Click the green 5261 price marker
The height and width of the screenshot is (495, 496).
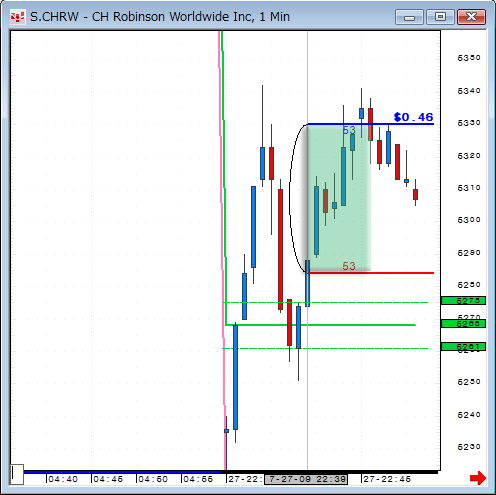(x=463, y=347)
